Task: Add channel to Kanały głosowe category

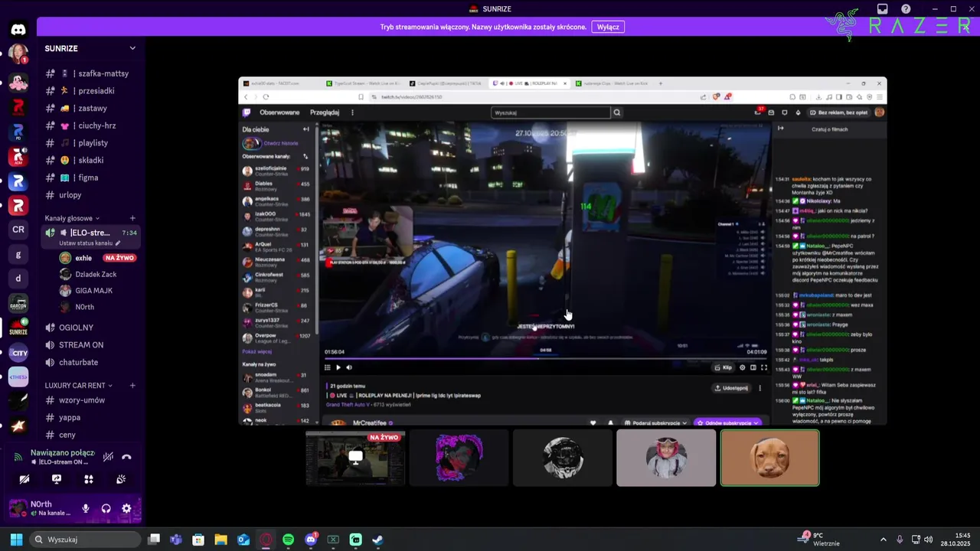Action: click(132, 218)
